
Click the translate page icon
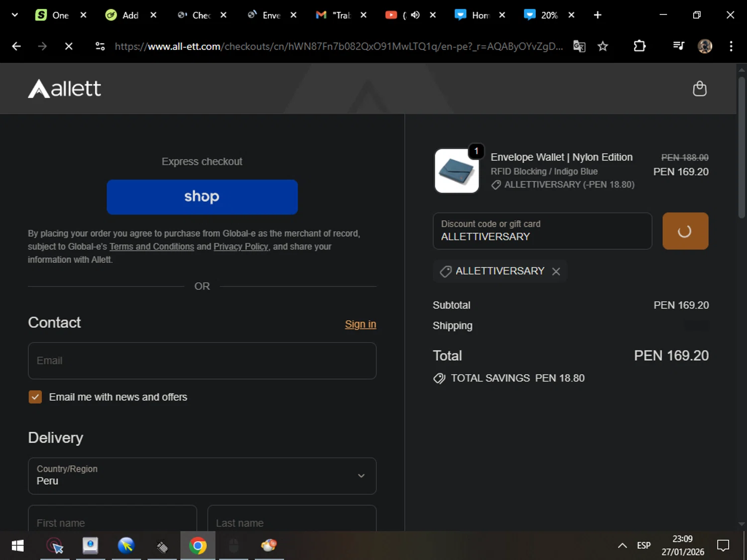pos(579,46)
